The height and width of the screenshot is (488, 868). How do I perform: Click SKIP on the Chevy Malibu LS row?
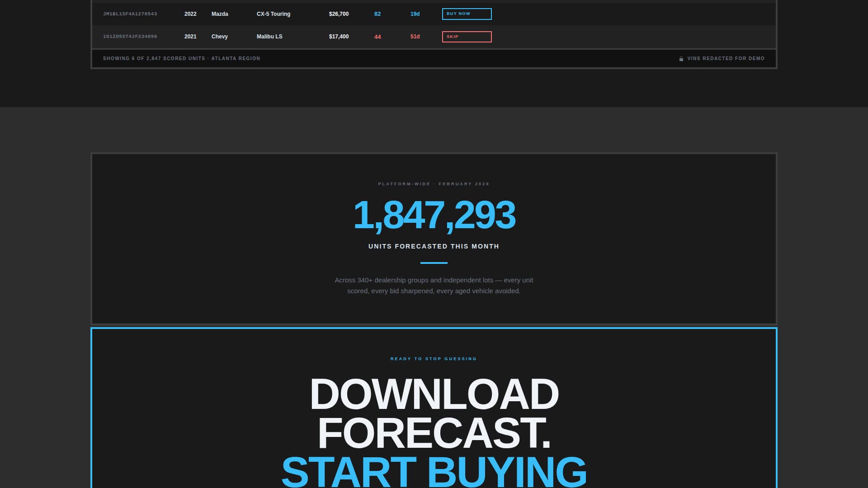tap(467, 37)
